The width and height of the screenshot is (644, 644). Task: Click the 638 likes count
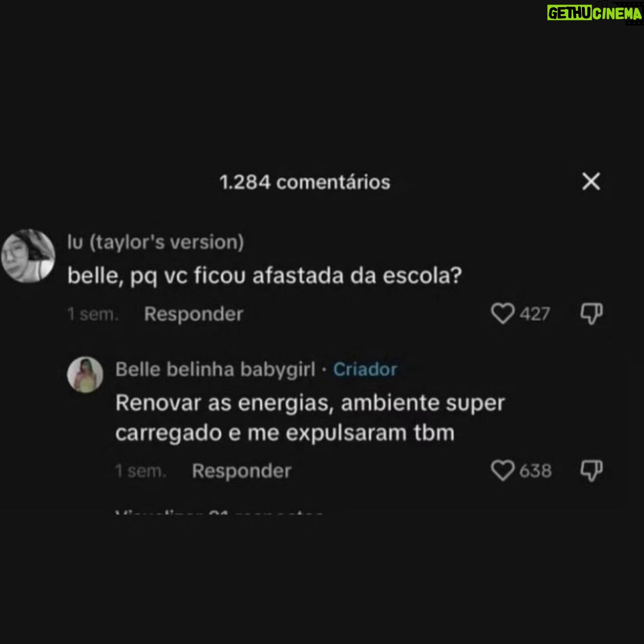pyautogui.click(x=535, y=471)
